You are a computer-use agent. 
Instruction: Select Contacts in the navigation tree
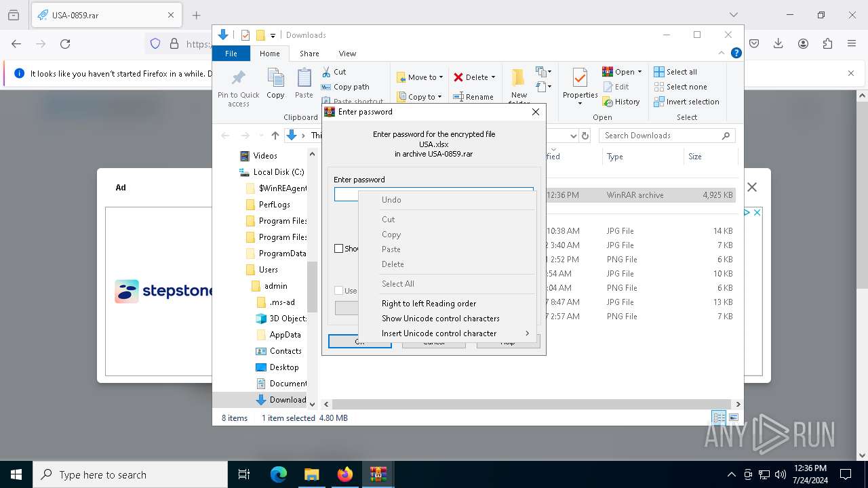[285, 351]
